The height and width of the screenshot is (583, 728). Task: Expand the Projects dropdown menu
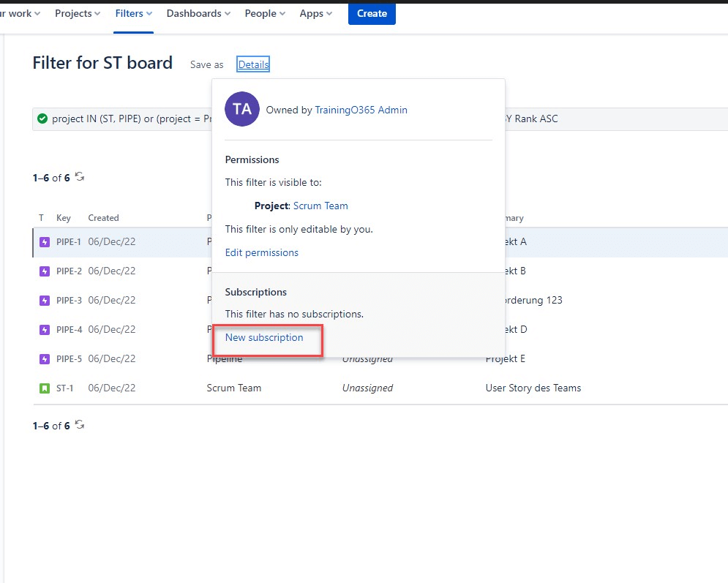(77, 13)
